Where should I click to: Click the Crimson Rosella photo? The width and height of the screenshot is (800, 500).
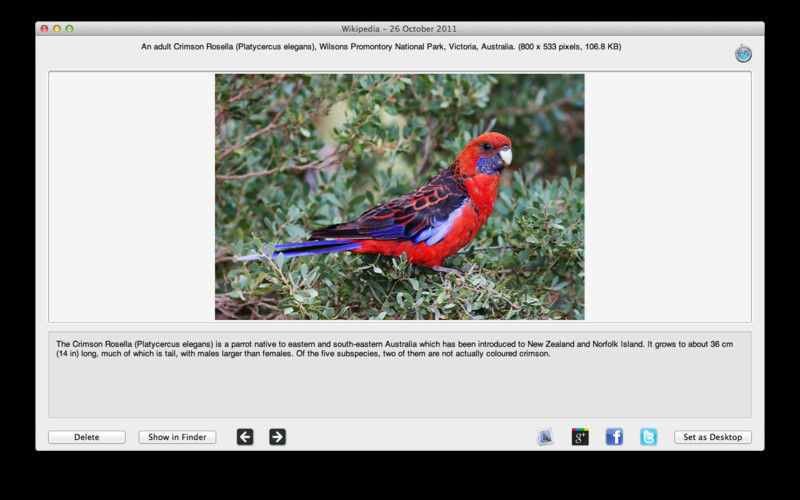point(399,197)
